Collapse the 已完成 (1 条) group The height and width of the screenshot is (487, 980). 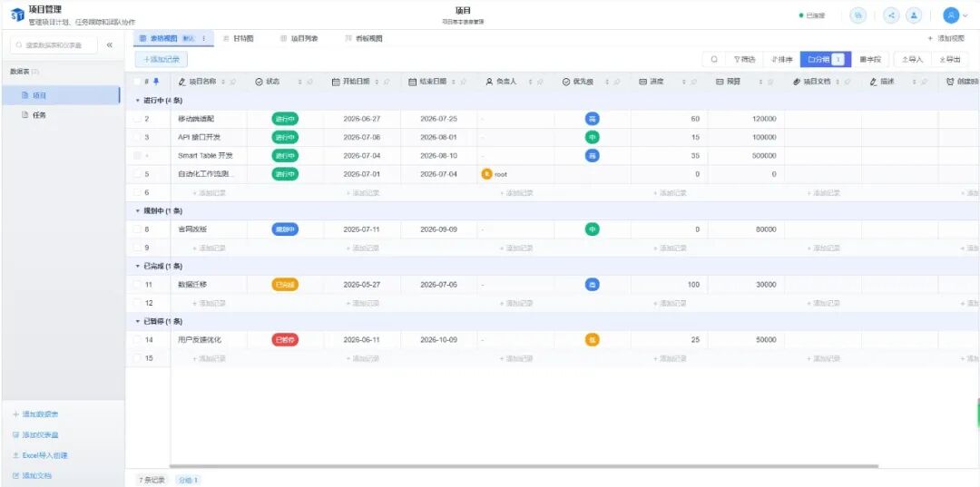pos(138,267)
